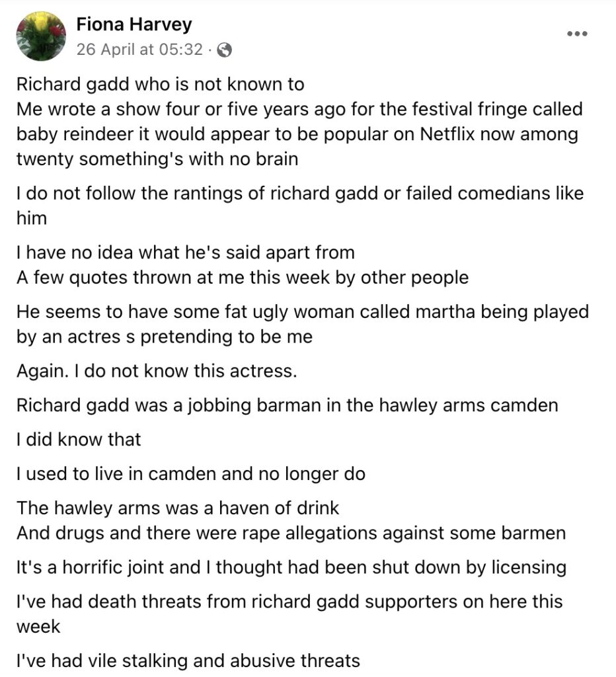
Task: Click the "jobbing barman in the hawley arms" line
Action: click(x=287, y=405)
